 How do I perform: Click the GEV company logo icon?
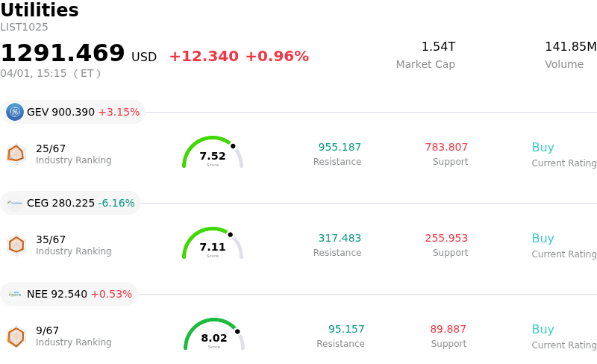click(15, 112)
